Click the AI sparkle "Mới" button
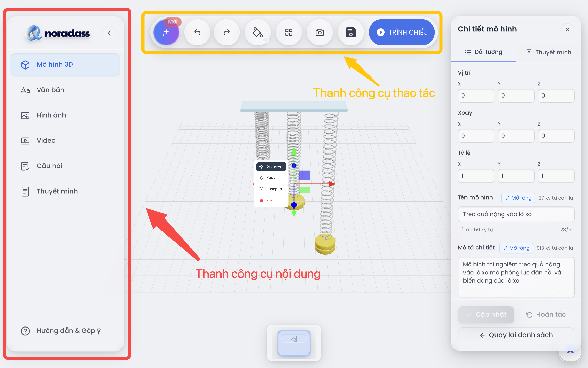The image size is (588, 368). point(166,32)
